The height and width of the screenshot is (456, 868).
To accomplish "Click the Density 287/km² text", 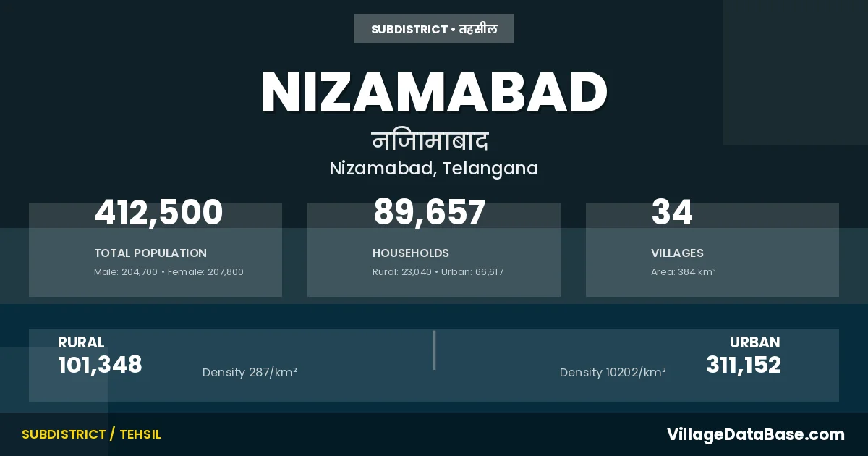I will (250, 373).
